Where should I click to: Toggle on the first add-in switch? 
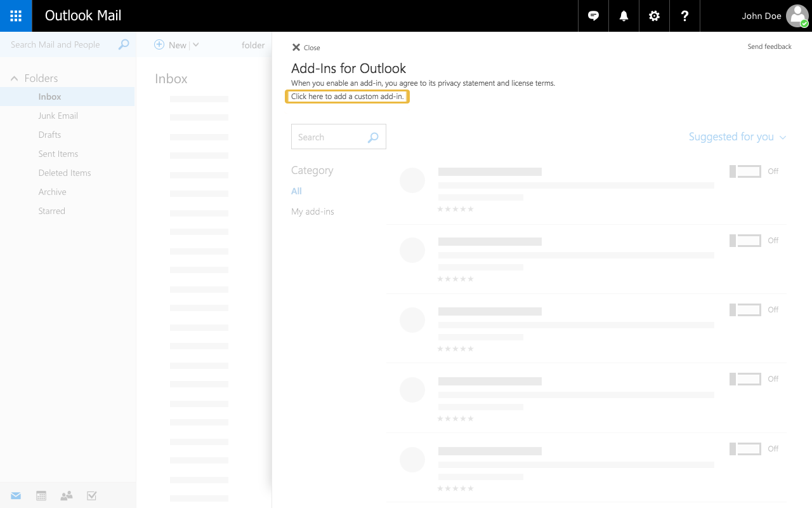(745, 171)
